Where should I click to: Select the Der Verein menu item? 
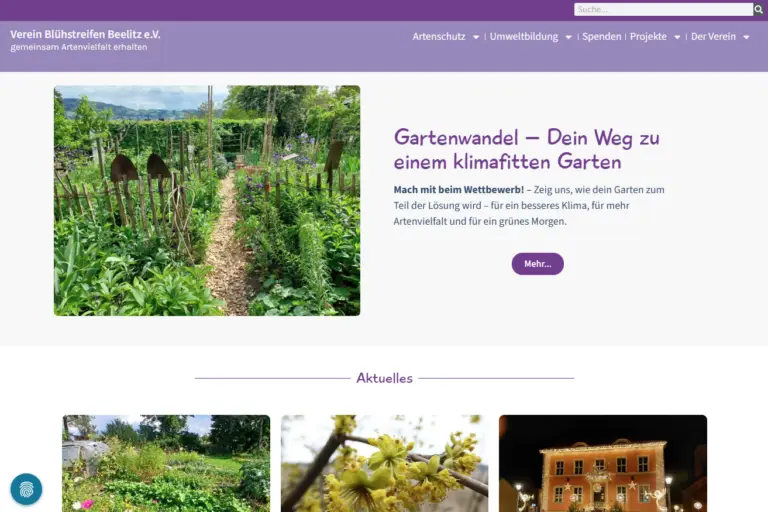click(x=713, y=37)
